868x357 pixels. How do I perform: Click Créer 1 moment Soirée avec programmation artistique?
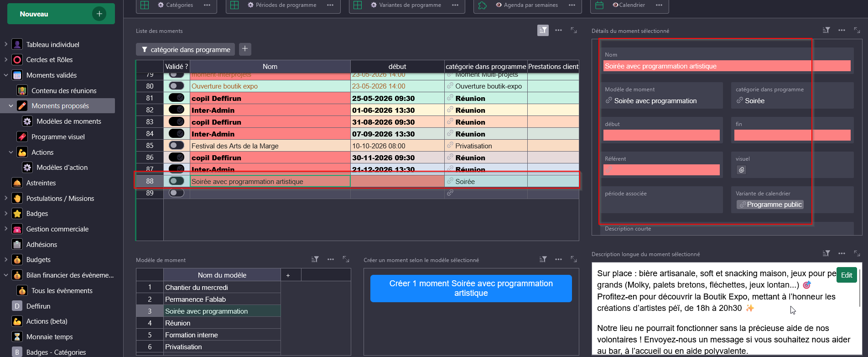tap(471, 289)
